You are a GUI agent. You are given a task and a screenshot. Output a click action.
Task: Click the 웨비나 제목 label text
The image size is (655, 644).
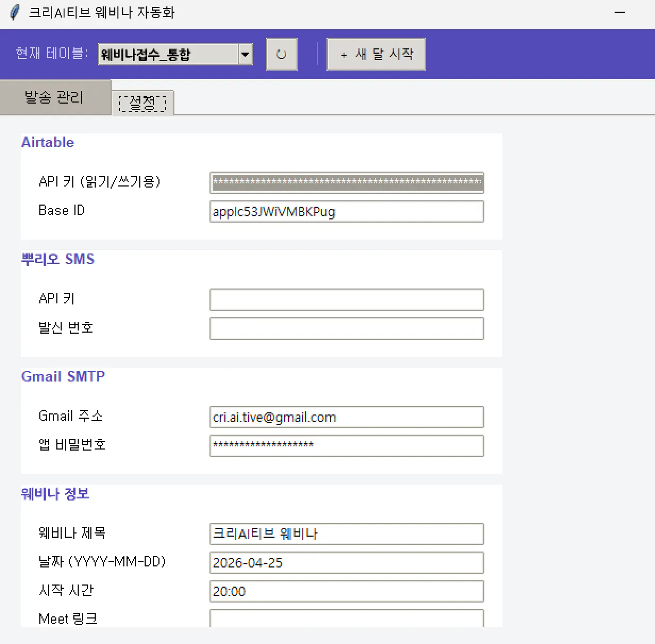tap(72, 533)
